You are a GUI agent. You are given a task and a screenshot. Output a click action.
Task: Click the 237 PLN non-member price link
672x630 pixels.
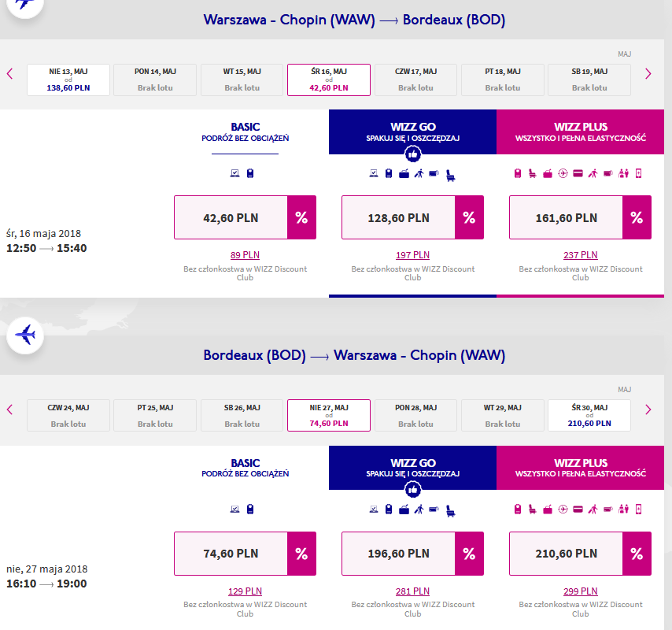point(580,255)
